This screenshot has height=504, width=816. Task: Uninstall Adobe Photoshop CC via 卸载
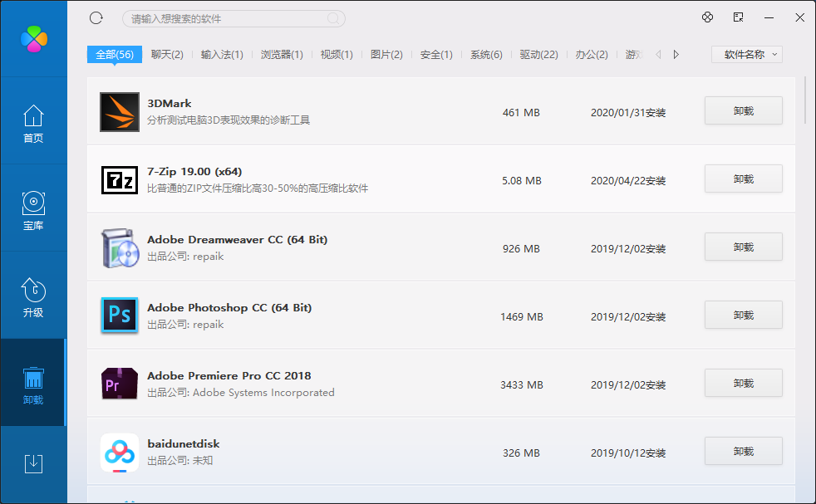[743, 316]
